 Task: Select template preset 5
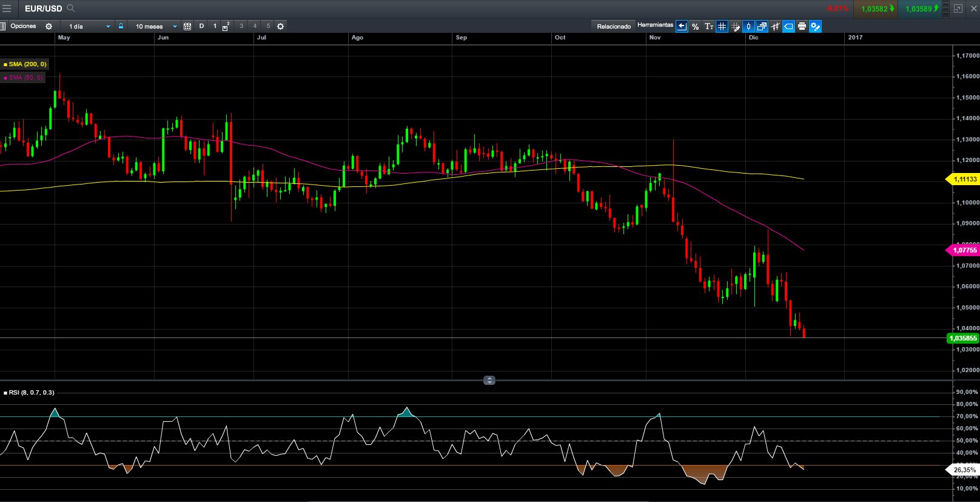(x=268, y=26)
